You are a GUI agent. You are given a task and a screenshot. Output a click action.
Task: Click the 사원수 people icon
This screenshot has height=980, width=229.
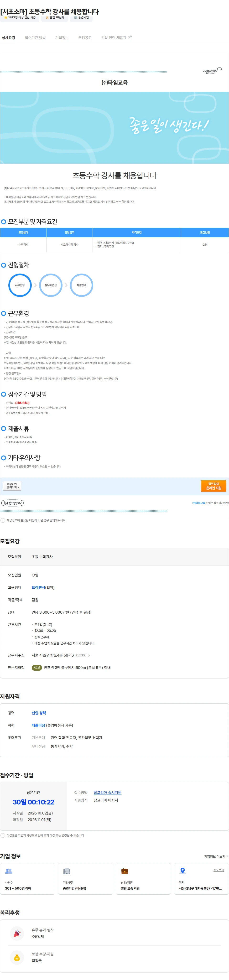click(x=9, y=871)
